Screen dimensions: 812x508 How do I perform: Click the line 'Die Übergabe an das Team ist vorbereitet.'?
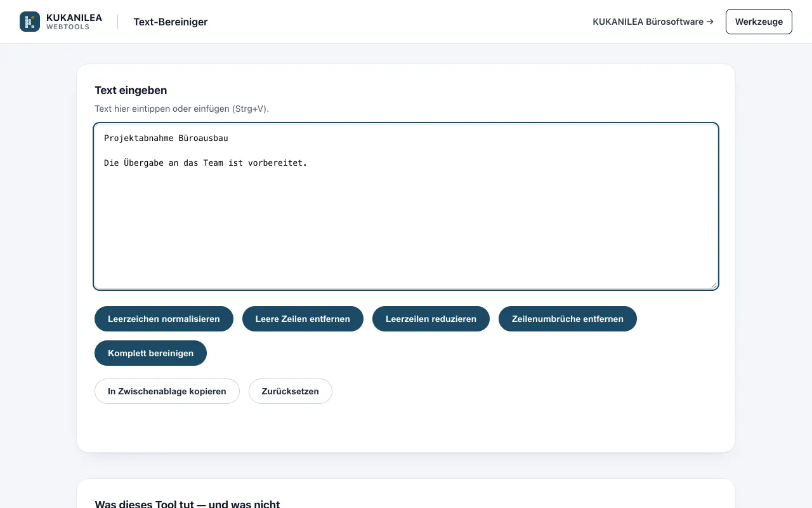pyautogui.click(x=206, y=163)
